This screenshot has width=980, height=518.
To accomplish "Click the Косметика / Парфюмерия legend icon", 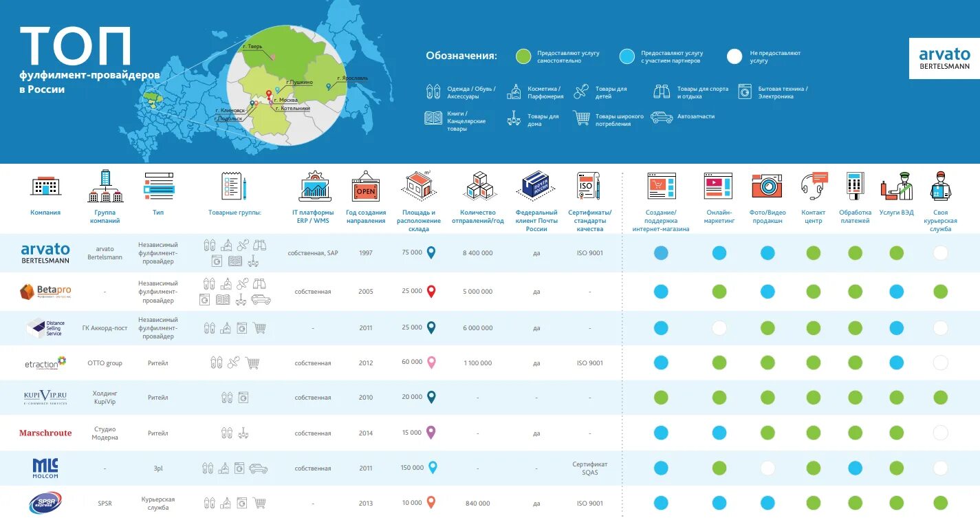I will (514, 91).
